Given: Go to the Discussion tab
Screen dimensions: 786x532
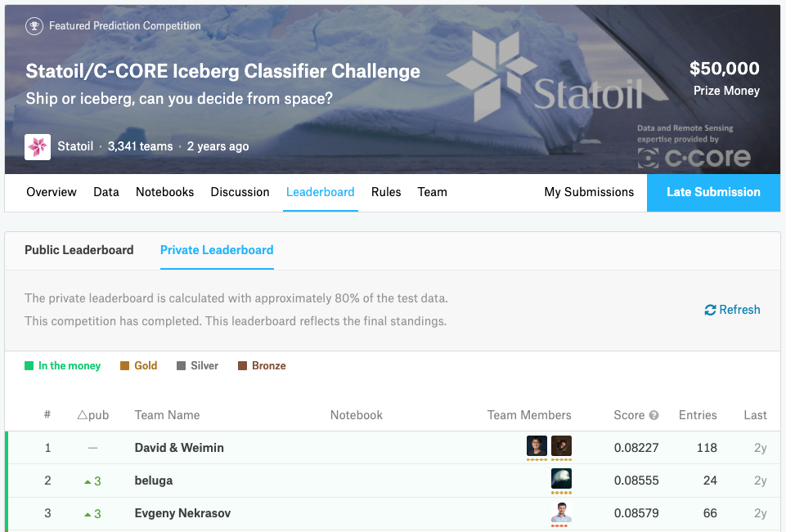Looking at the screenshot, I should (240, 192).
